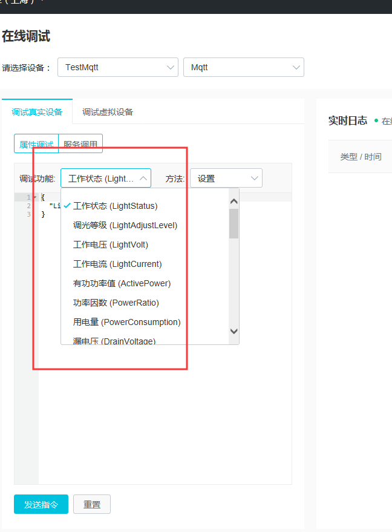Screen dimensions: 392x532
Task: Click chevron arrow of 设置 method selector
Action: coord(254,178)
